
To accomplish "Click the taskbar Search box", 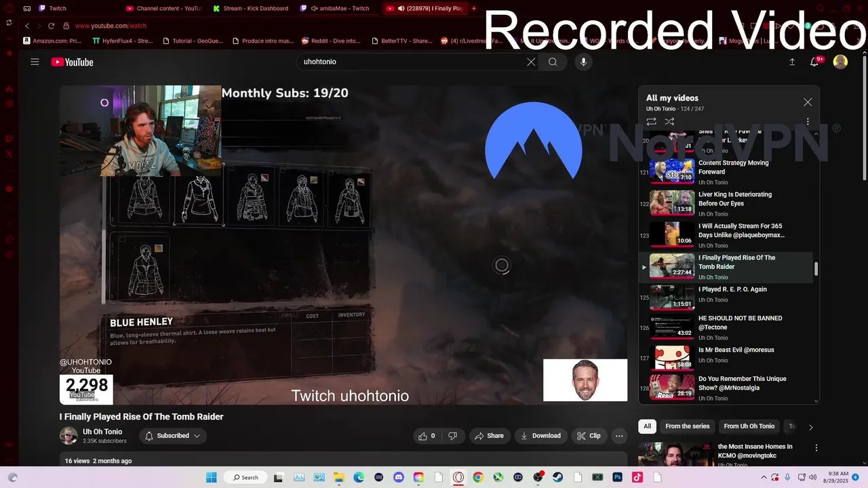I will [x=245, y=477].
